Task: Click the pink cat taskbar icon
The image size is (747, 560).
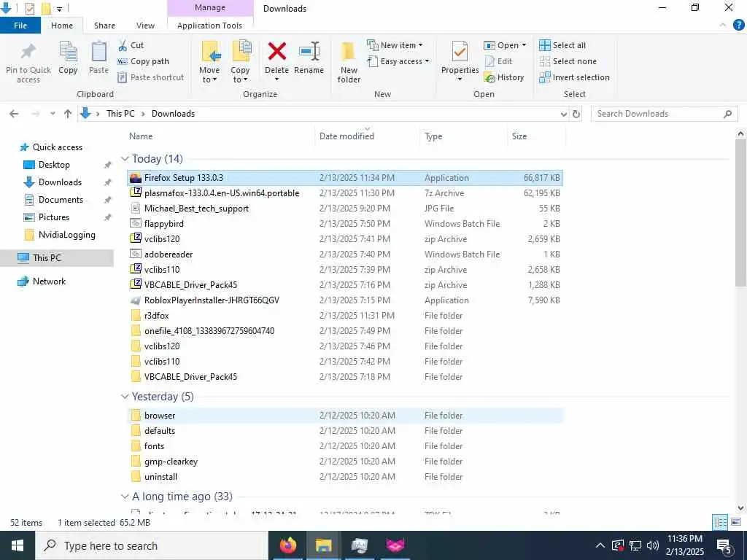Action: click(395, 545)
